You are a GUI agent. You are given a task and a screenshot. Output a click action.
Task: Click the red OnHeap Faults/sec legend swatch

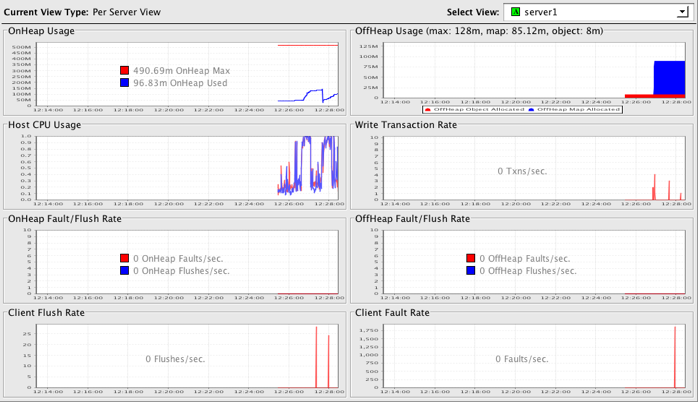[x=125, y=258]
